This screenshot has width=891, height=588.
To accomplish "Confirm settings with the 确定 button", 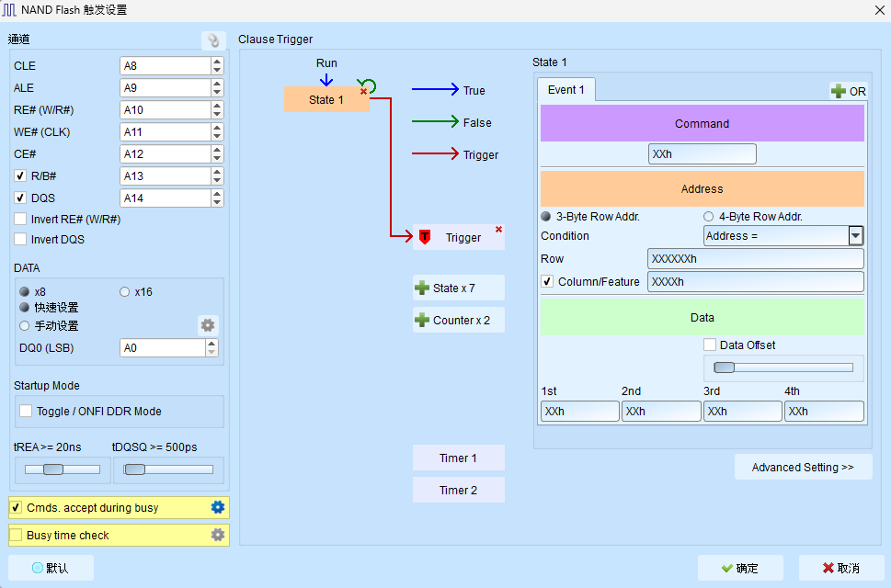I will (740, 568).
